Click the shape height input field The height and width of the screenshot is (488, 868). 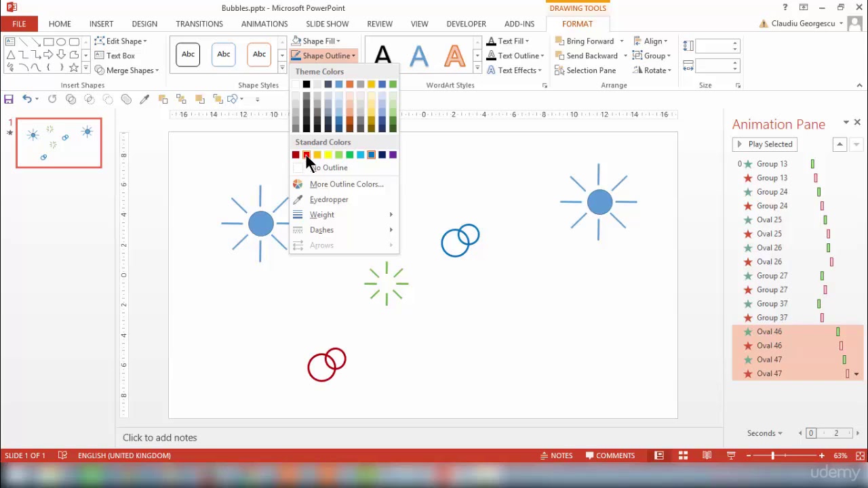point(713,46)
